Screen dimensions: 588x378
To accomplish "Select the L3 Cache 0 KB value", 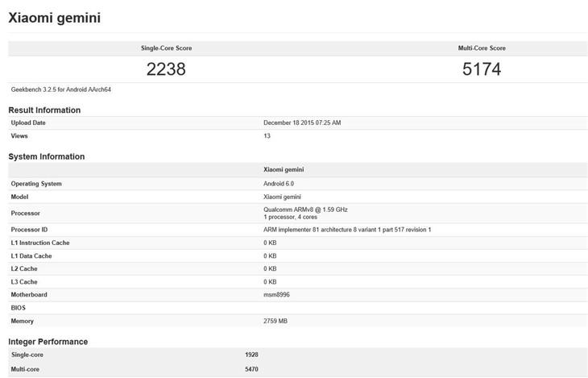I will (x=270, y=282).
